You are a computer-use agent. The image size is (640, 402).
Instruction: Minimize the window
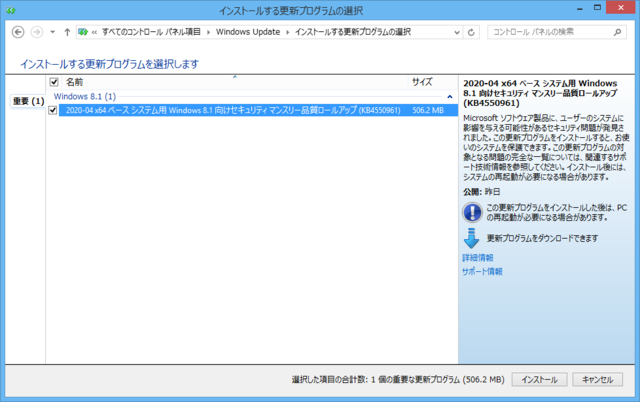click(580, 8)
